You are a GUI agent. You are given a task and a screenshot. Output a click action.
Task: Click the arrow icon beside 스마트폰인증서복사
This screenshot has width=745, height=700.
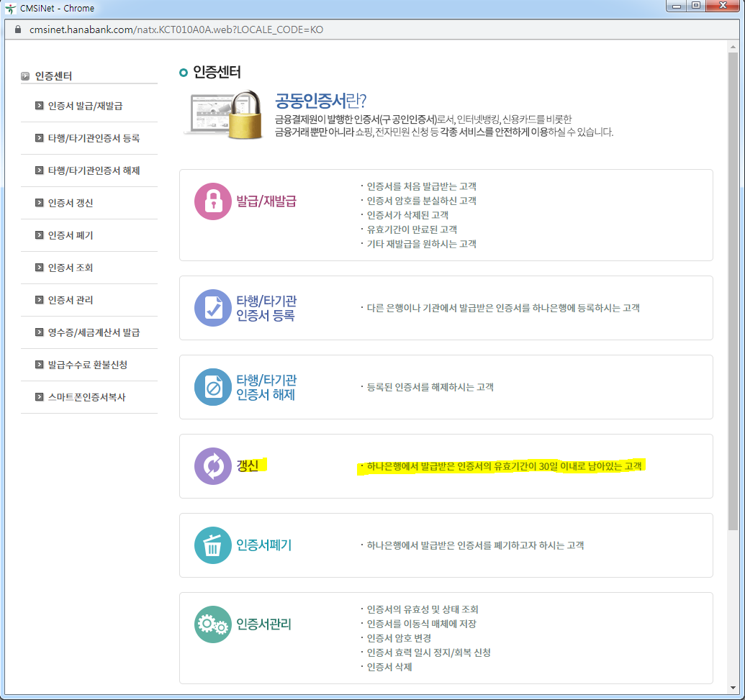tap(40, 396)
